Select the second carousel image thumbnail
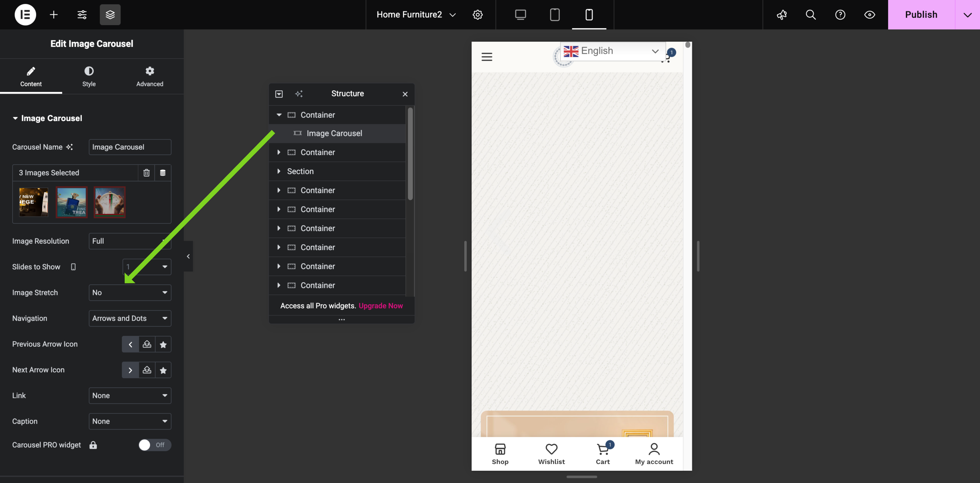The width and height of the screenshot is (980, 483). [72, 202]
